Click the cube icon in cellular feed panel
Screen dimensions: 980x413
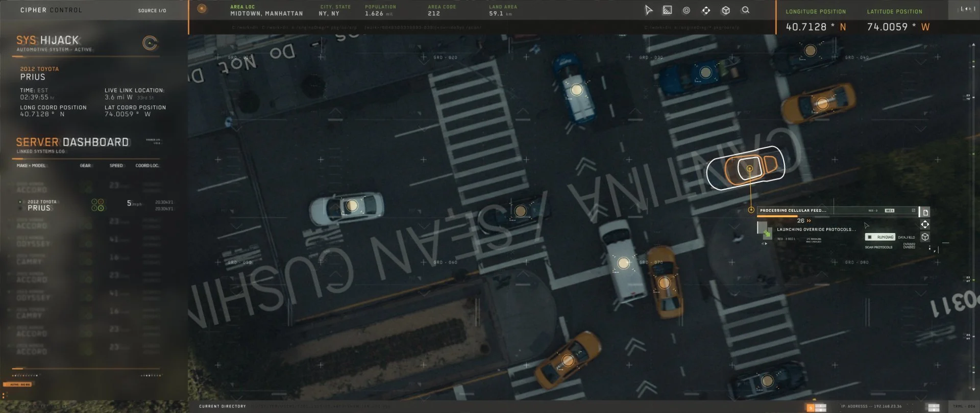click(x=925, y=237)
